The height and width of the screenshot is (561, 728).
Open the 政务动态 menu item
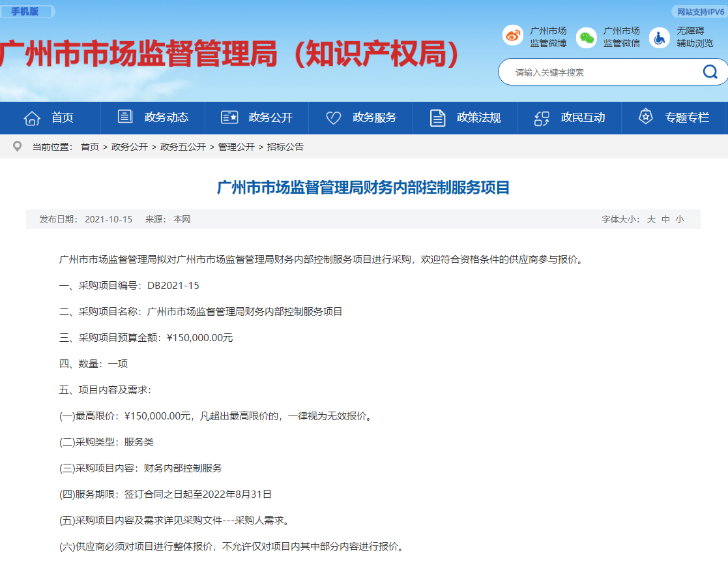click(x=166, y=118)
